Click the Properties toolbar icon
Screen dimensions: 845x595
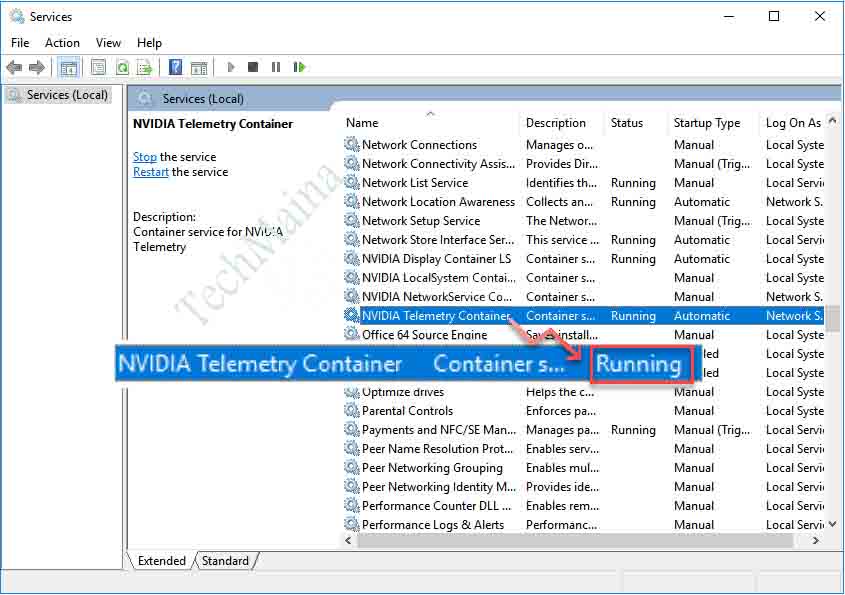[x=97, y=67]
